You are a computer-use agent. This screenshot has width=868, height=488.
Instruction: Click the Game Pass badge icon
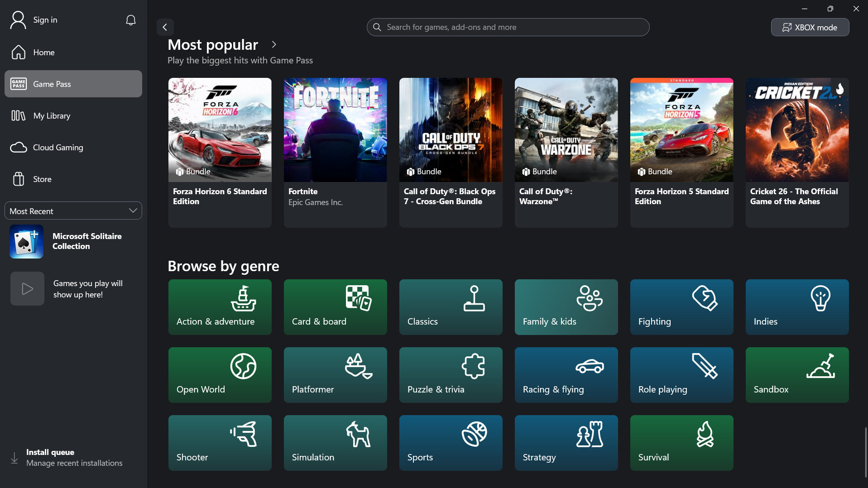click(x=19, y=84)
